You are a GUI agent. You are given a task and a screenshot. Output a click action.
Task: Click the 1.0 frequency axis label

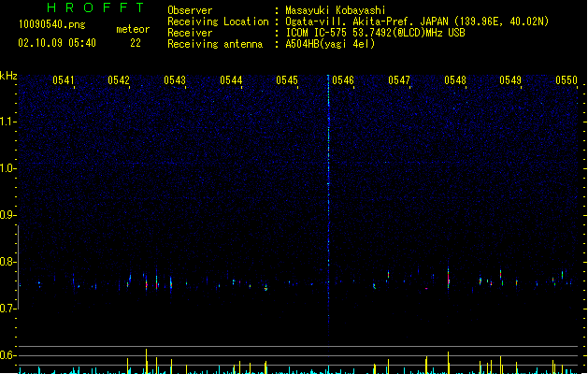click(x=7, y=168)
